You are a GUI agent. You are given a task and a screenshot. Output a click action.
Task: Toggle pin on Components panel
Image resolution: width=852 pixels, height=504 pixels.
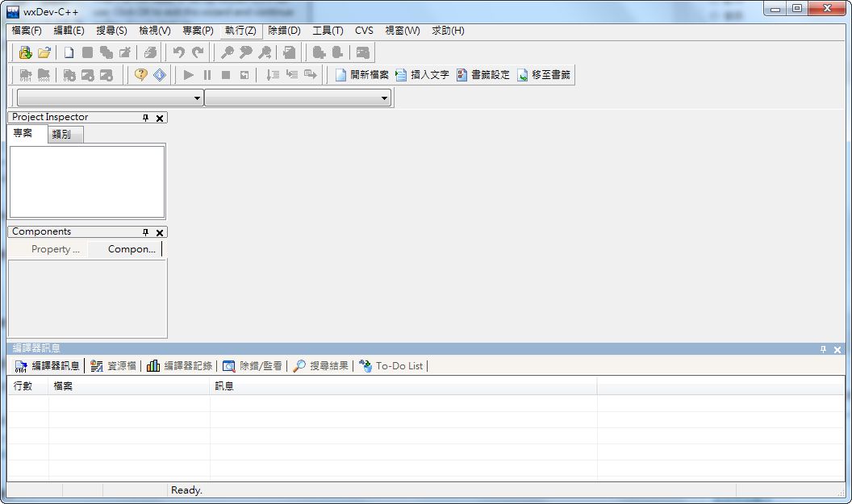[145, 232]
